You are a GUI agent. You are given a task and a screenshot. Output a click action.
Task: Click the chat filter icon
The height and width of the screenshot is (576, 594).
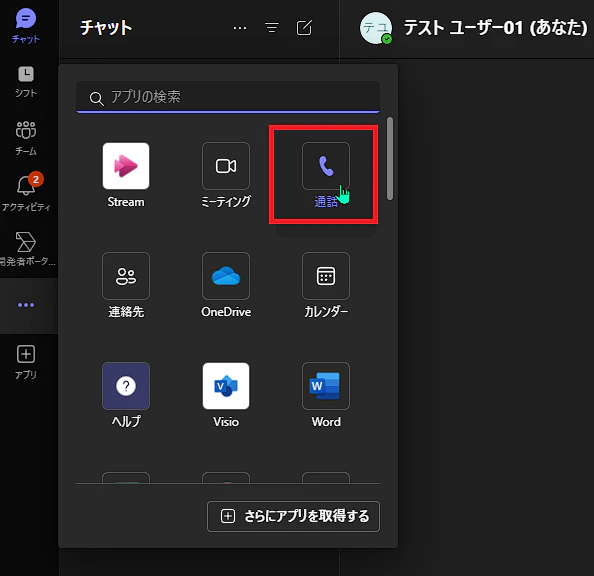coord(272,28)
